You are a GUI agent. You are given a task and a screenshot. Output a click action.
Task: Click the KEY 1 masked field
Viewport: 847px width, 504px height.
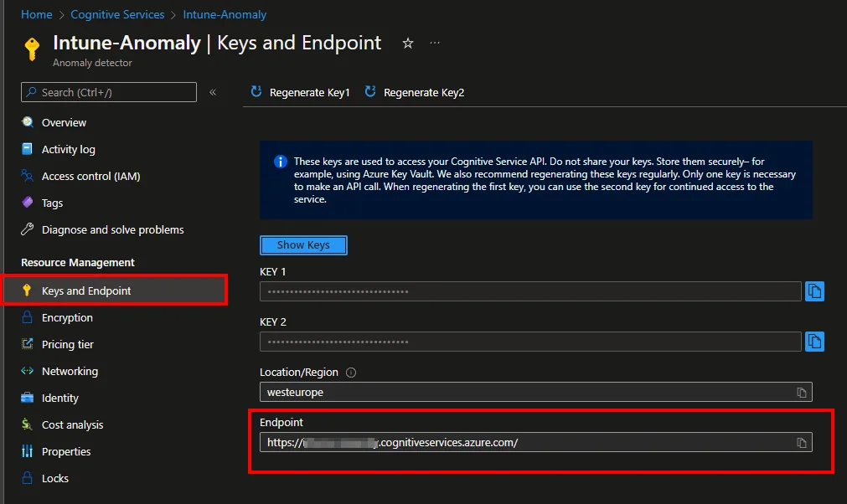[x=530, y=291]
